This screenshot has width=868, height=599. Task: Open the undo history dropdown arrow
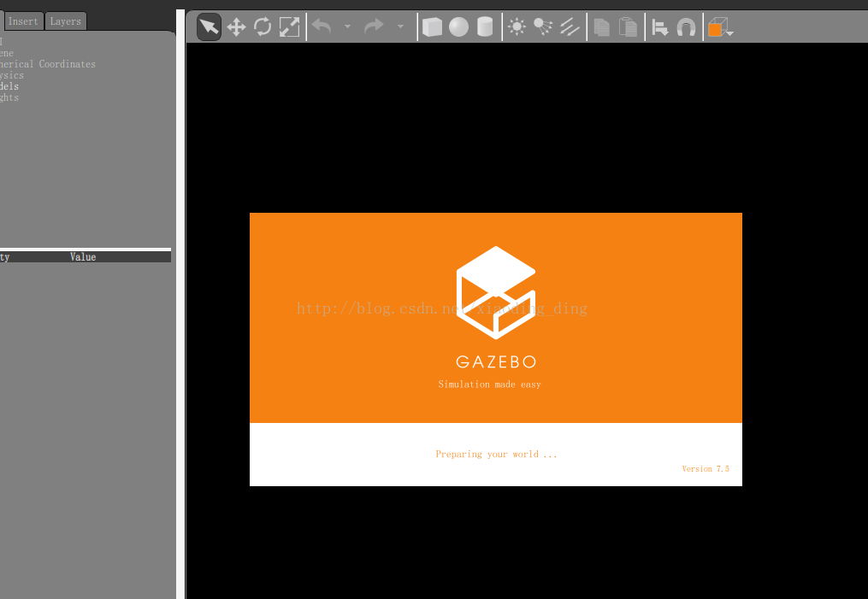point(347,26)
